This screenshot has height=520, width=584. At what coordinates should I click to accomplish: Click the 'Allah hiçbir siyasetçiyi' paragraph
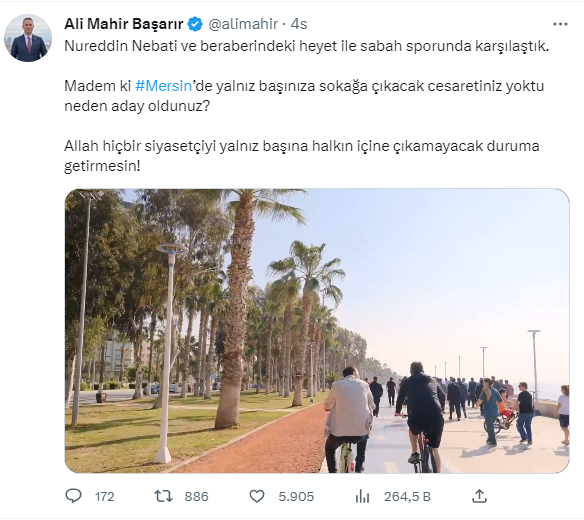302,156
